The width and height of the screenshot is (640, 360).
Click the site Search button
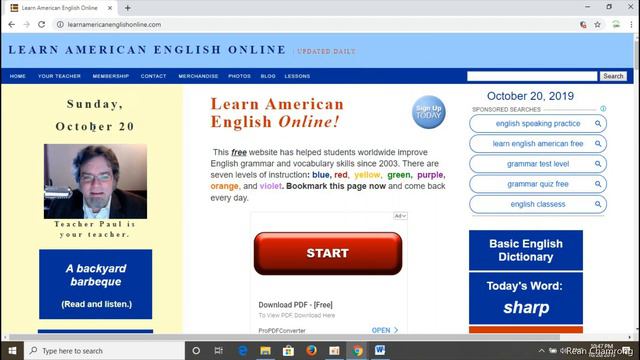click(613, 76)
